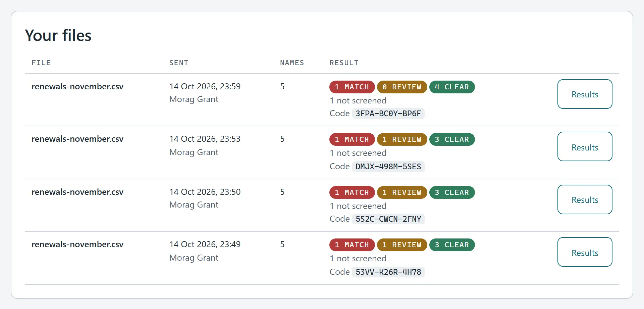Viewport: 644px width, 309px height.
Task: Click renewals-november.csv sent at 23:53
Action: pyautogui.click(x=77, y=139)
